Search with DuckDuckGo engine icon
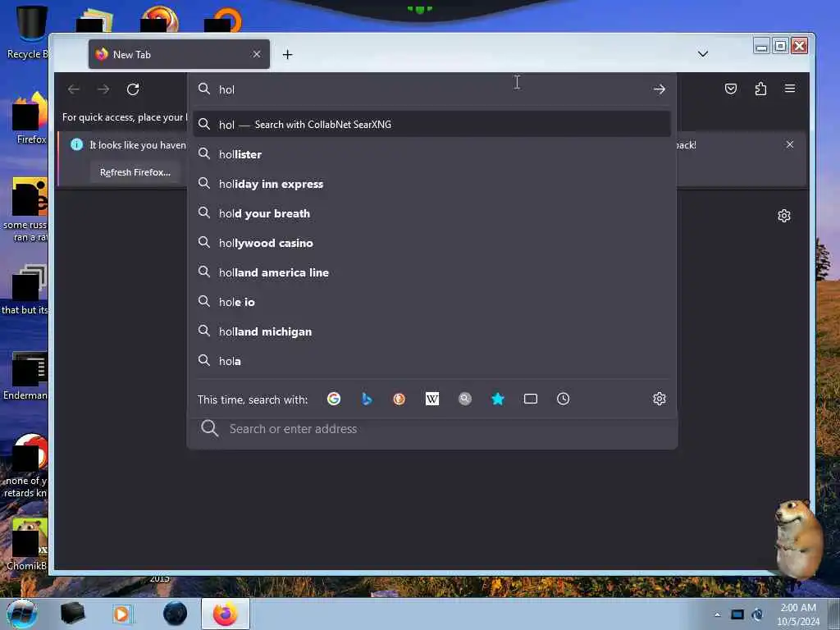The image size is (840, 630). [399, 399]
